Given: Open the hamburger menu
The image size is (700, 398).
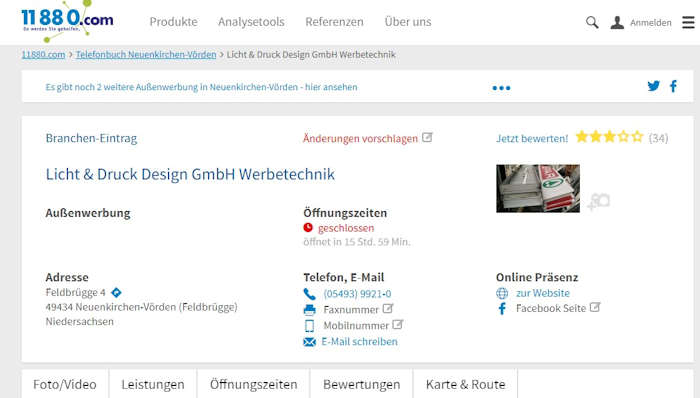Looking at the screenshot, I should tap(688, 22).
